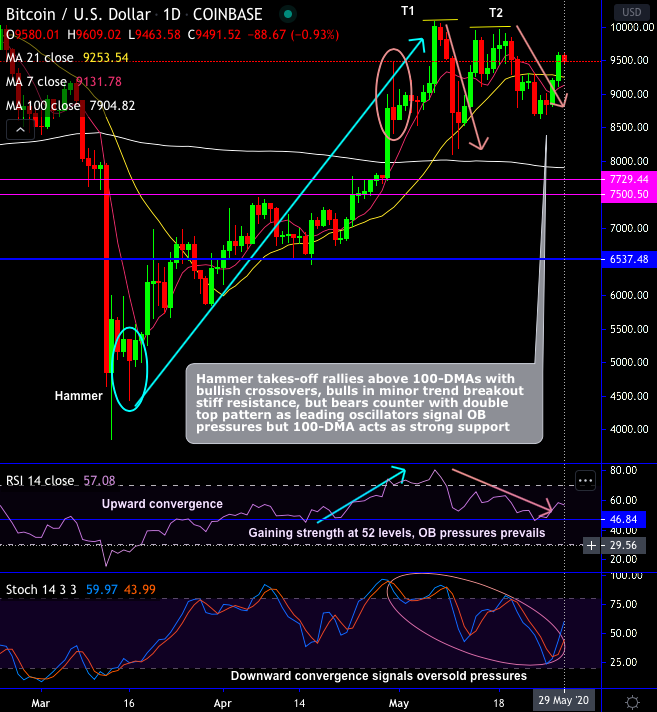657x712 pixels.
Task: Select RSI 14 close indicator legend
Action: (40, 480)
